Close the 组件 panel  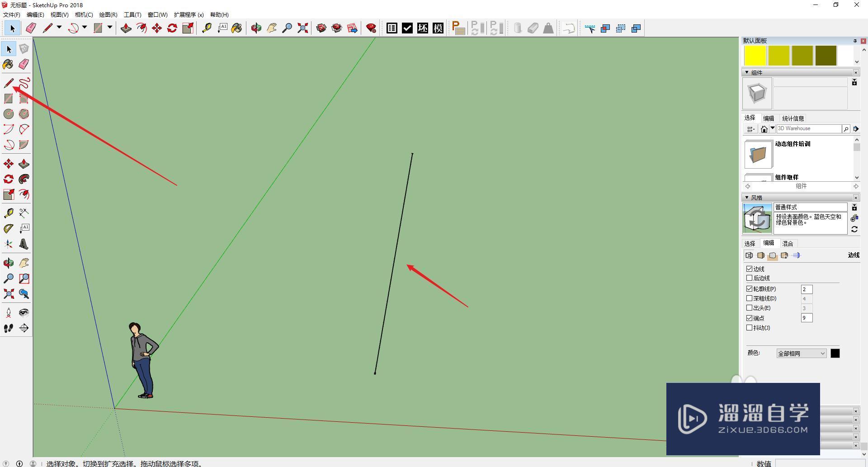856,72
